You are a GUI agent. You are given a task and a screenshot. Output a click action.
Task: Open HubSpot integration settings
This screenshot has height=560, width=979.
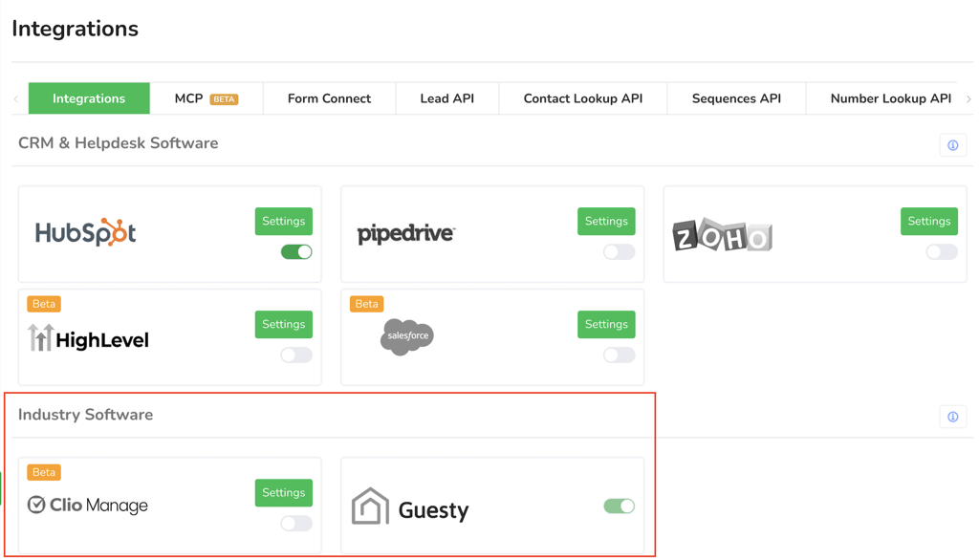(283, 221)
